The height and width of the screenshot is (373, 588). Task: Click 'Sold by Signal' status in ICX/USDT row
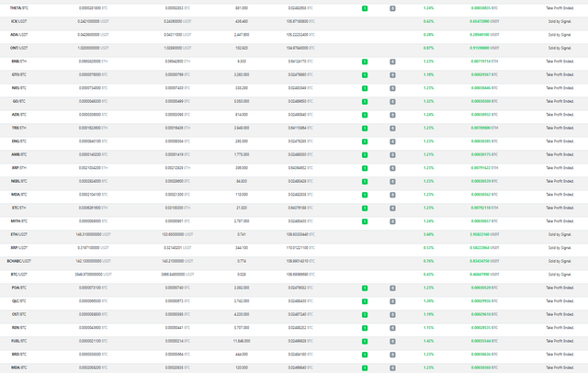coord(560,21)
